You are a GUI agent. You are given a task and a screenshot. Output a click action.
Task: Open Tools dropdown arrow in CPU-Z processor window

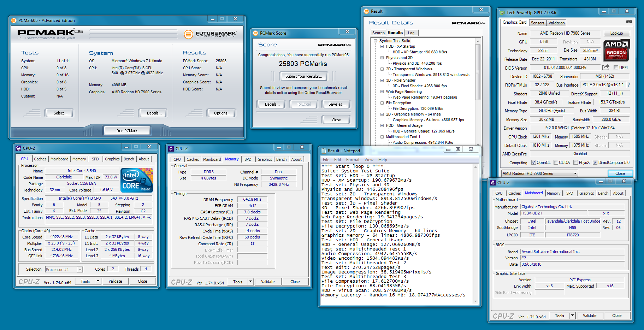[98, 281]
